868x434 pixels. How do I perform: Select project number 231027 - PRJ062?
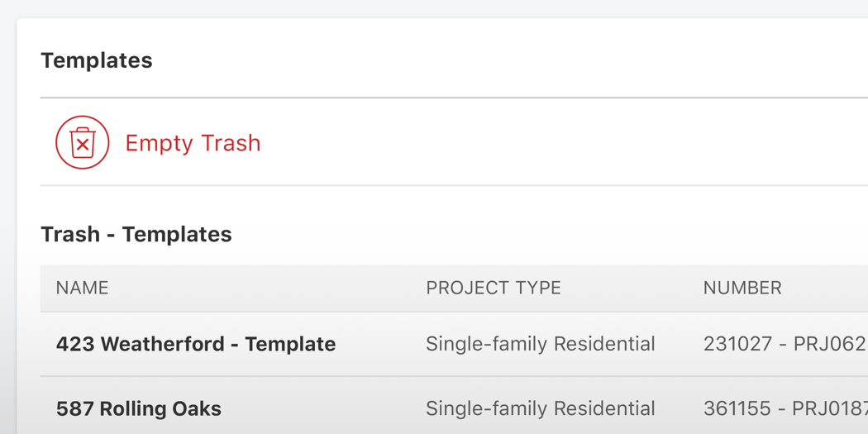(783, 344)
